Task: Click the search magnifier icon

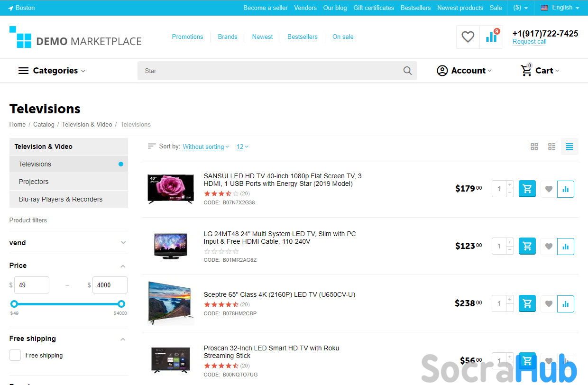Action: [407, 71]
